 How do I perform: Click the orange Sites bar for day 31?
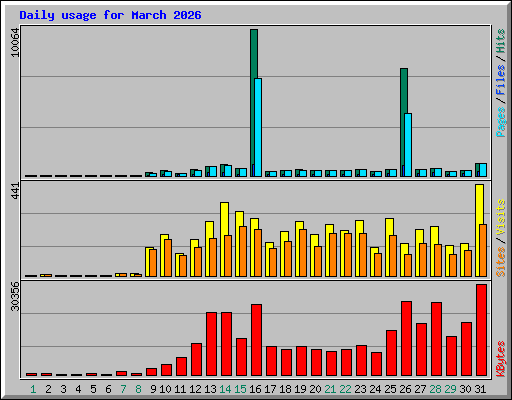click(483, 250)
